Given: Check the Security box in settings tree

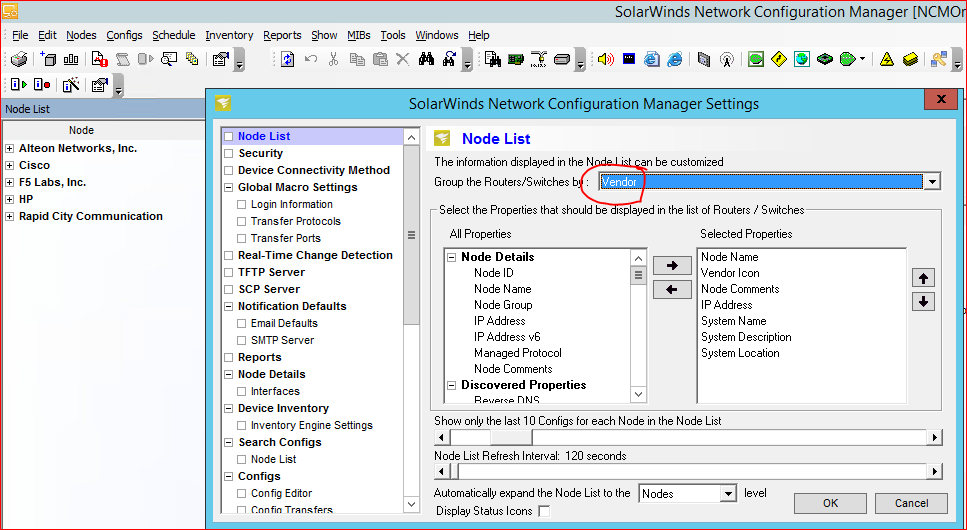Looking at the screenshot, I should coord(229,154).
